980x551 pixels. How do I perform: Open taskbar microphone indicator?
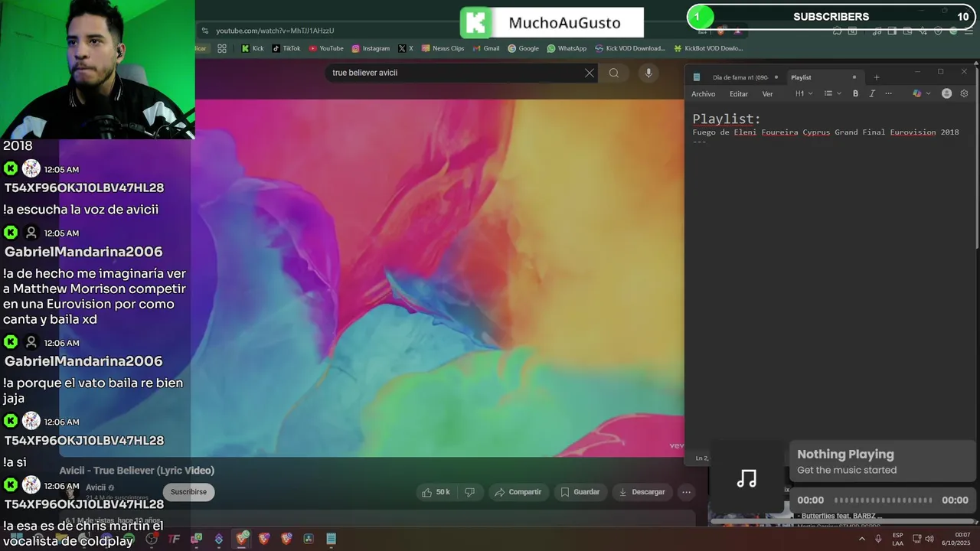[x=878, y=539]
